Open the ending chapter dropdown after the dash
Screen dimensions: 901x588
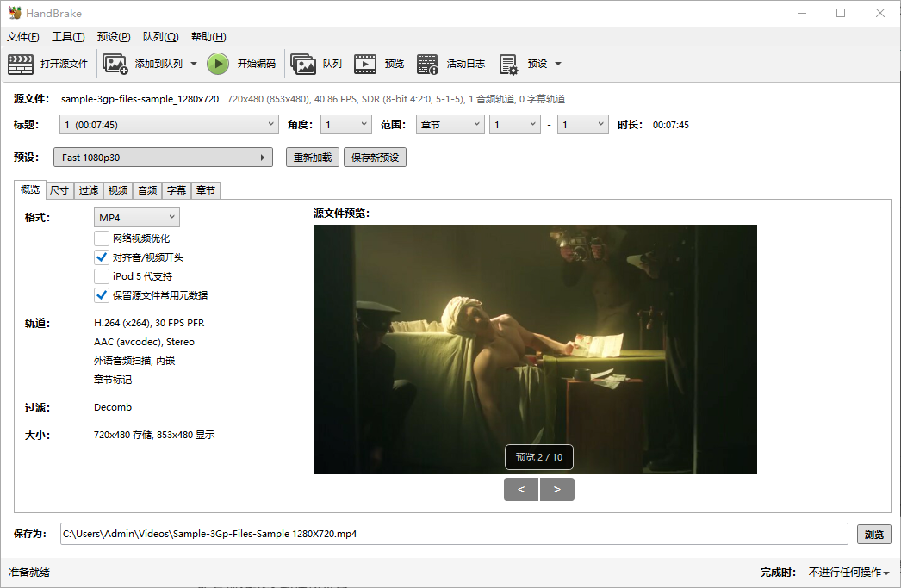tap(583, 125)
